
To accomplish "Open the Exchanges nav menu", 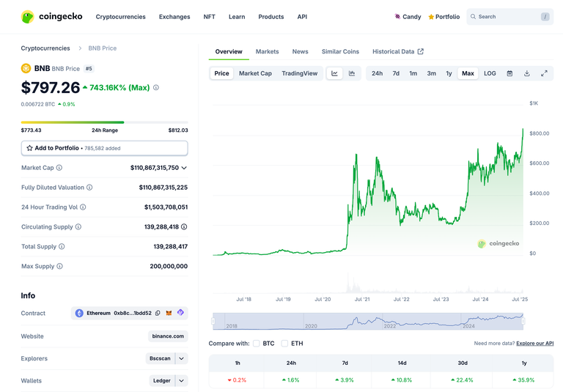I will pyautogui.click(x=174, y=17).
